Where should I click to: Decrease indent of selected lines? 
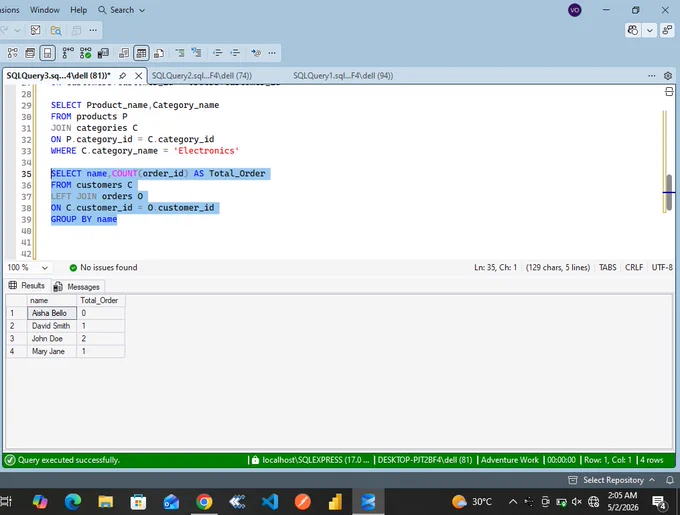pos(217,53)
